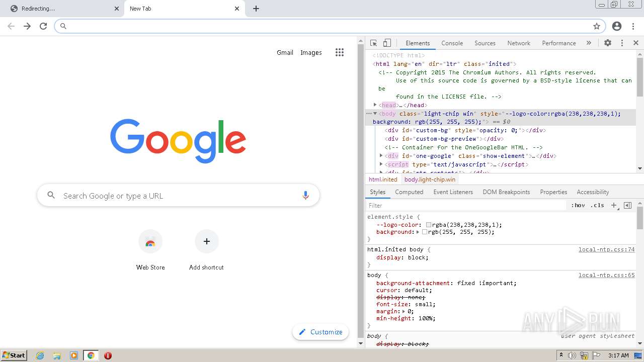
Task: Expand the script text/javascript node
Action: coord(381,164)
